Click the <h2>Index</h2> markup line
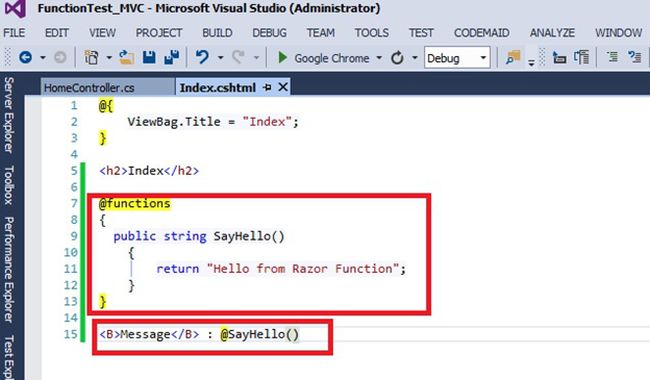650x380 pixels. 149,171
